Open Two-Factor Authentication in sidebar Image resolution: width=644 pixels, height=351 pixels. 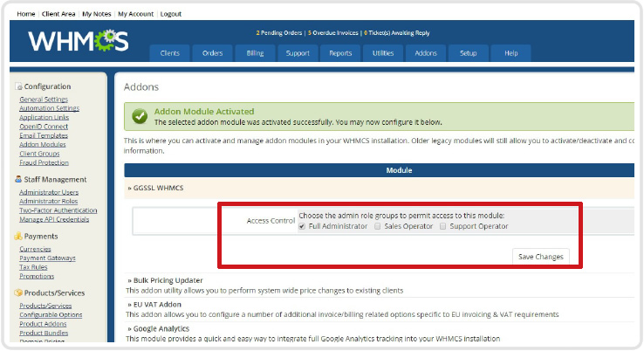[x=58, y=210]
